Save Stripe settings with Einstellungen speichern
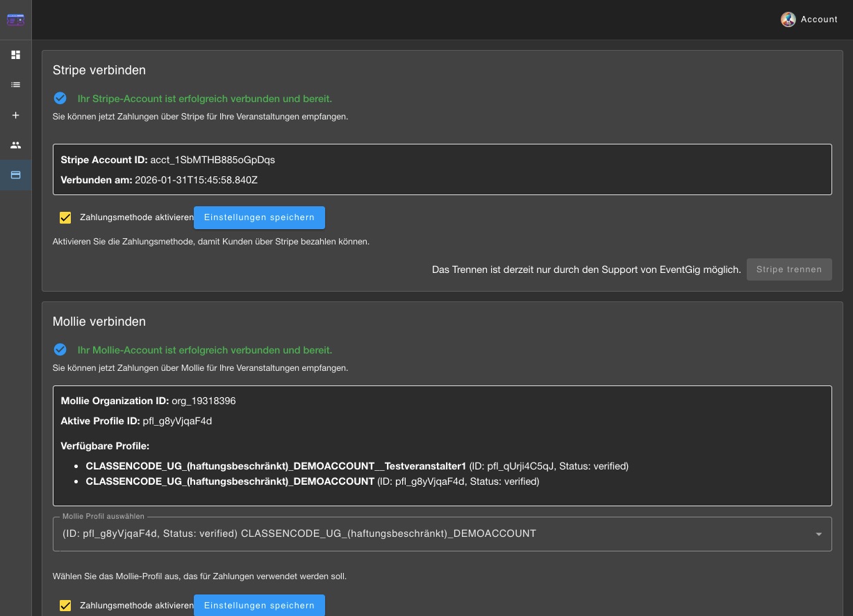This screenshot has width=853, height=616. coord(259,217)
